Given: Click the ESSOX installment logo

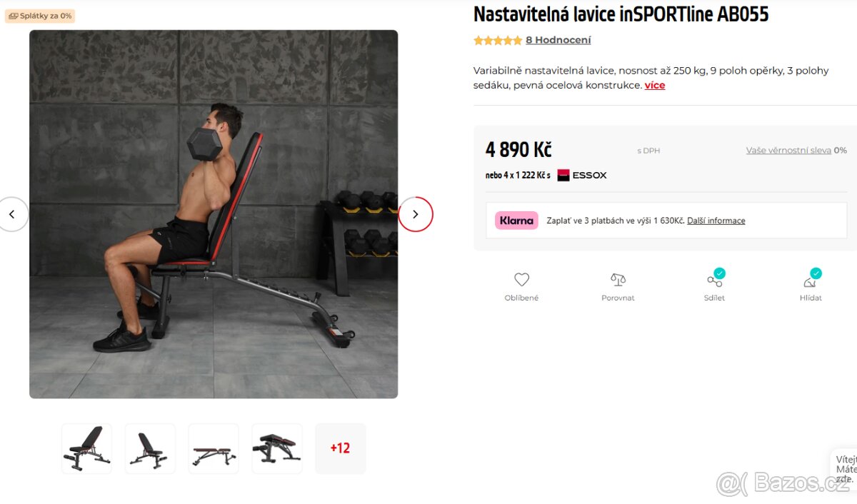Looking at the screenshot, I should 582,175.
